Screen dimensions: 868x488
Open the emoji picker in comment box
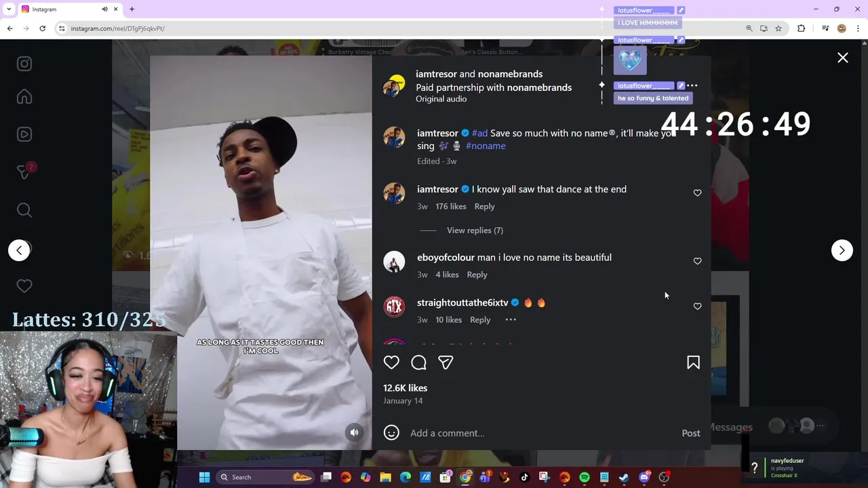(391, 433)
